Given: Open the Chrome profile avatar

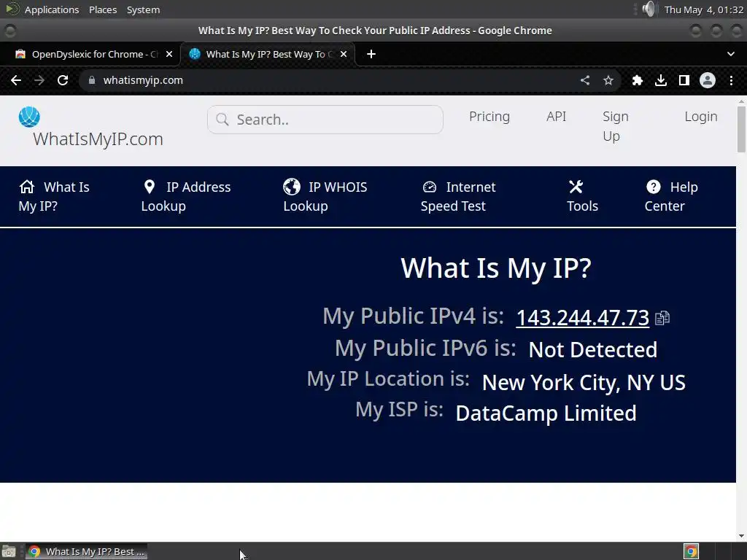Looking at the screenshot, I should pyautogui.click(x=708, y=80).
